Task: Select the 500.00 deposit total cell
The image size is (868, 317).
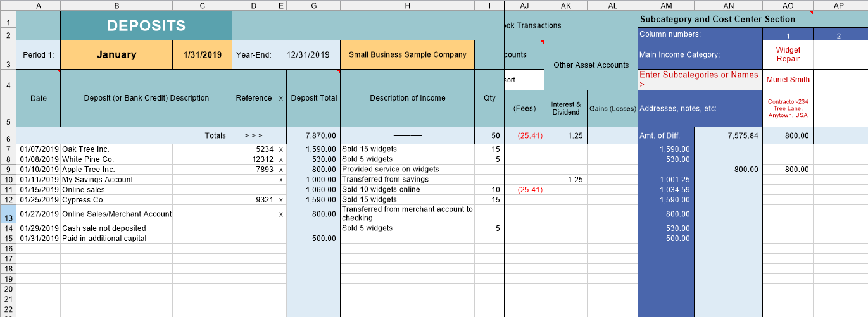Action: click(313, 238)
